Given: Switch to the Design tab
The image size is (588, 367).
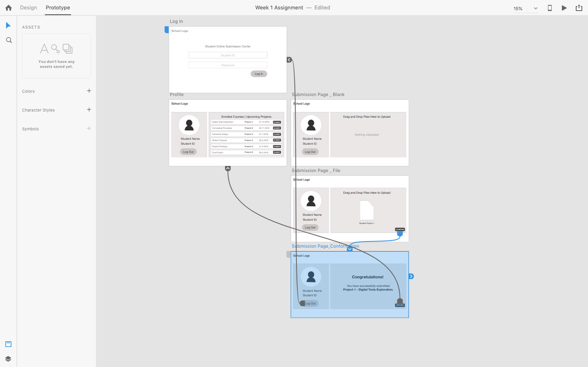Looking at the screenshot, I should (29, 8).
